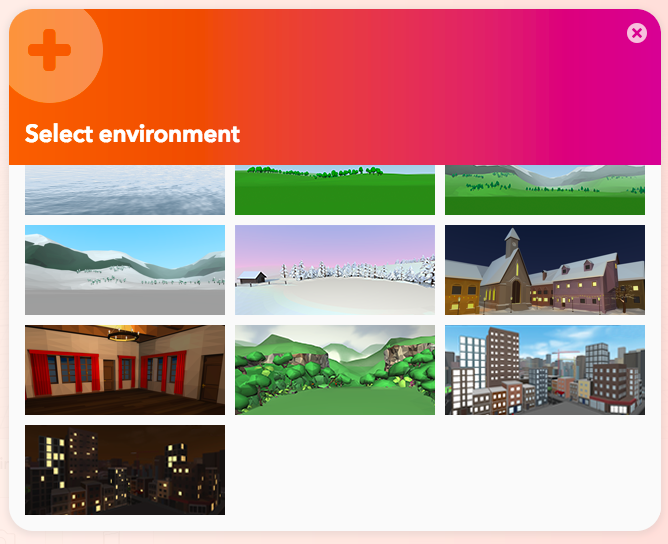Close the Select environment dialog
This screenshot has height=544, width=668.
pyautogui.click(x=637, y=33)
